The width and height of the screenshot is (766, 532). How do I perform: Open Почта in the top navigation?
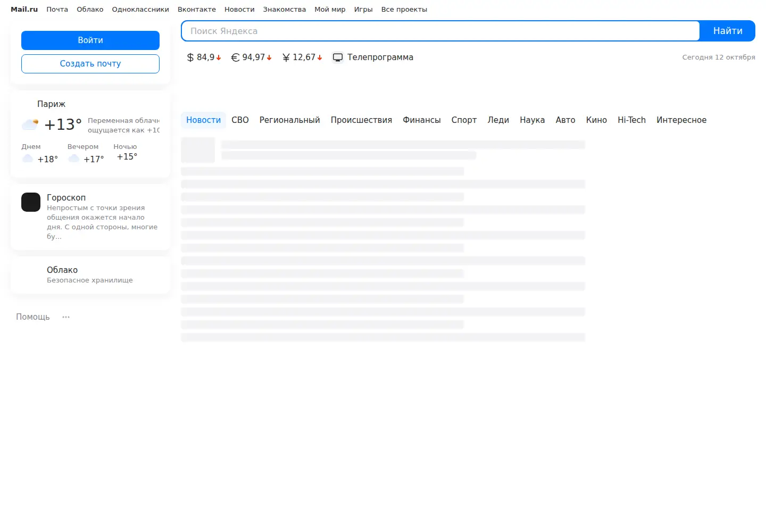57,10
